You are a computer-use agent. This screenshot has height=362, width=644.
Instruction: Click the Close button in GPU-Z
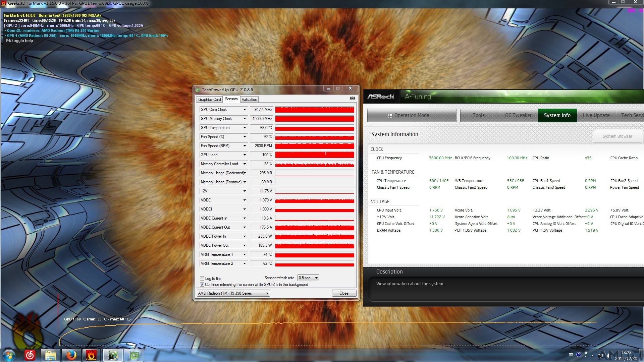(344, 293)
